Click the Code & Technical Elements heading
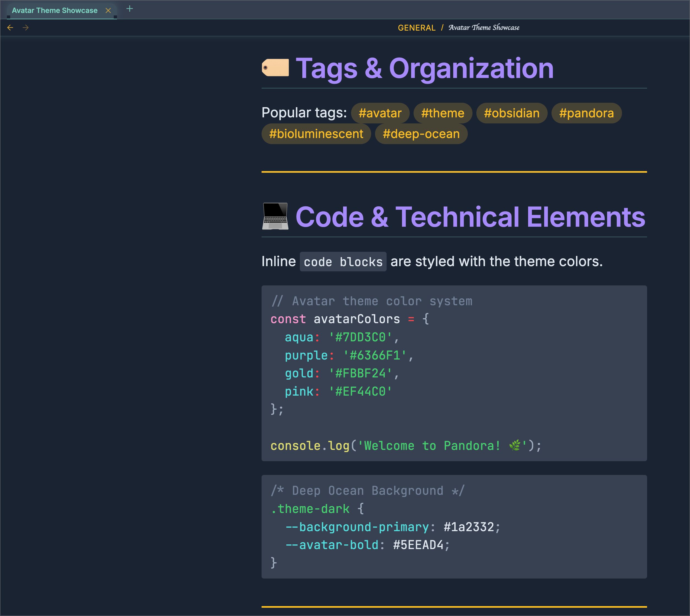The image size is (690, 616). coord(471,217)
